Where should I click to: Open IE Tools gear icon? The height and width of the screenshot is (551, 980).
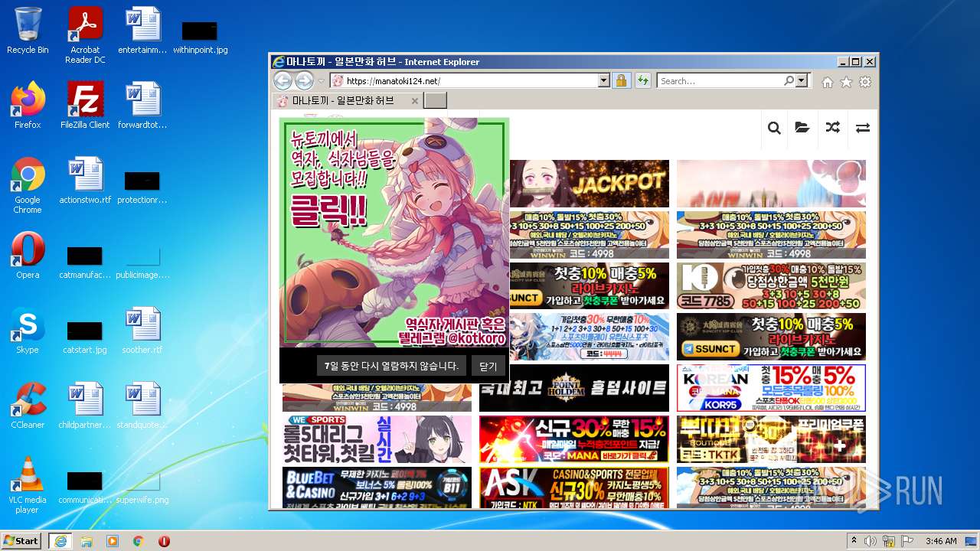pos(865,82)
